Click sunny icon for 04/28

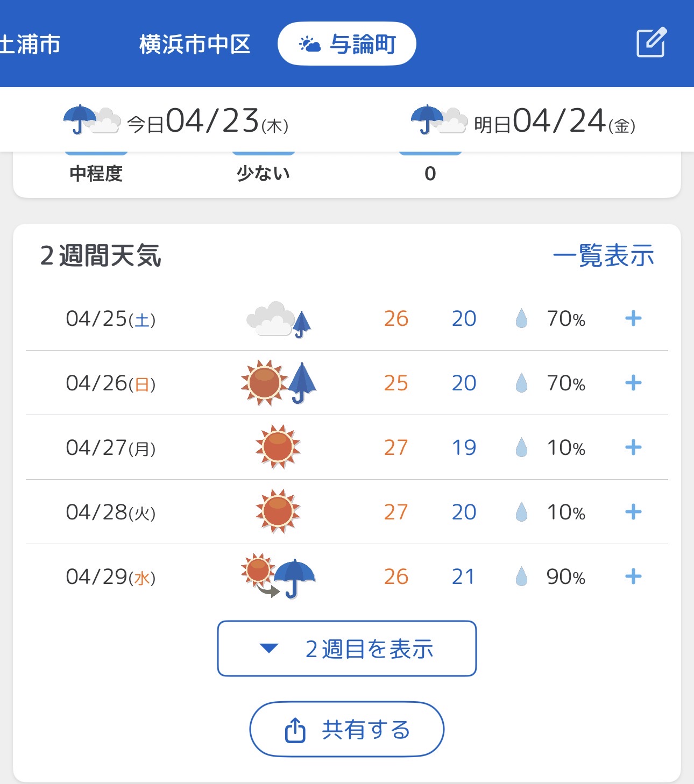tap(278, 511)
